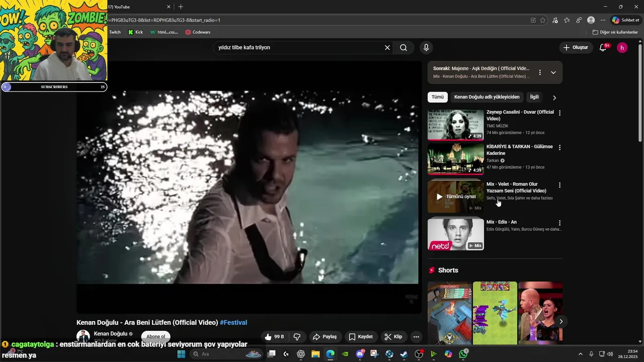Screen dimensions: 644x362
Task: Open NVIDIA app from the taskbar
Action: (345, 354)
